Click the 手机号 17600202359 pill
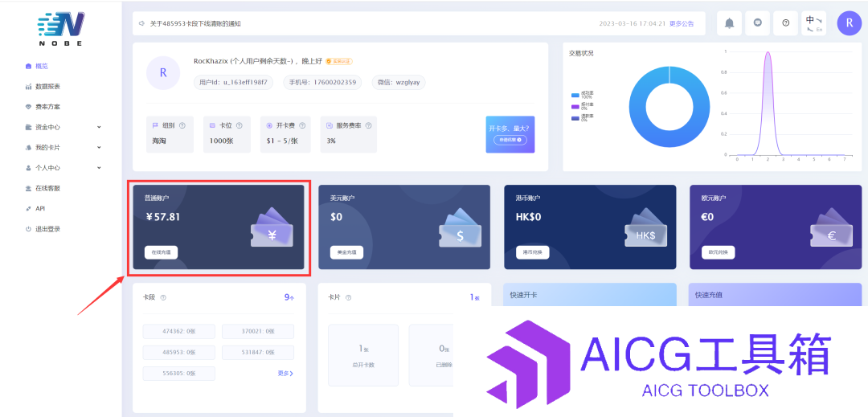The image size is (868, 417). [x=323, y=83]
